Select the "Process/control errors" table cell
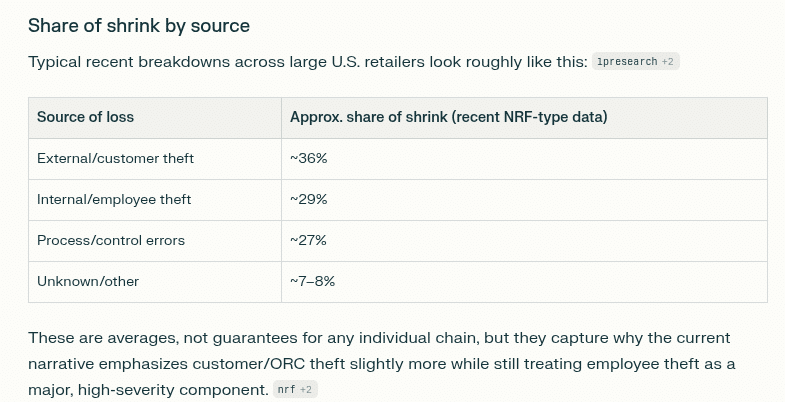Screen dimensions: 785x402 coord(111,240)
